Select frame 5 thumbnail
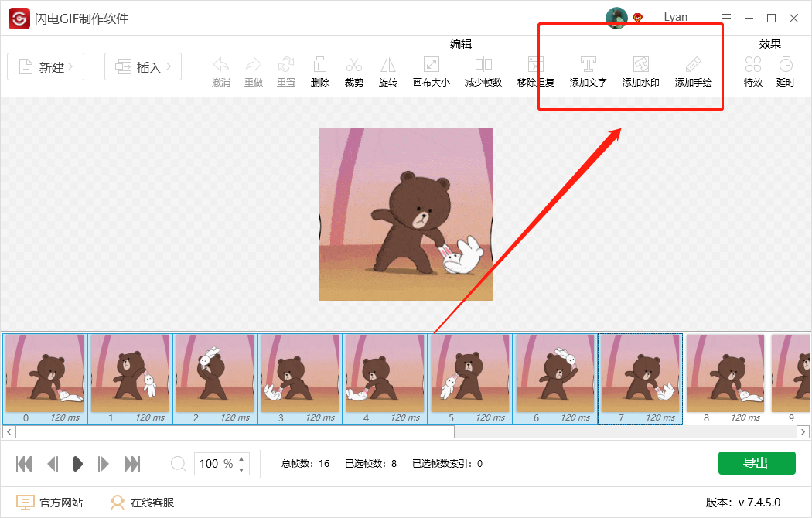812x518 pixels. point(470,379)
